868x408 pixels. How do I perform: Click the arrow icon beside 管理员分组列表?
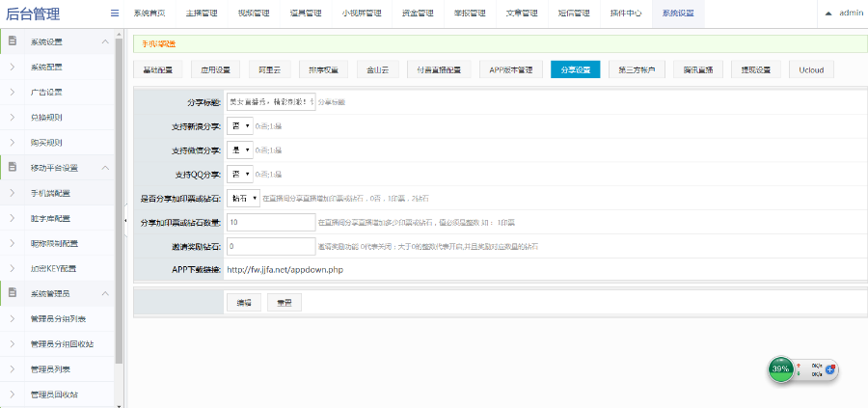(x=13, y=319)
